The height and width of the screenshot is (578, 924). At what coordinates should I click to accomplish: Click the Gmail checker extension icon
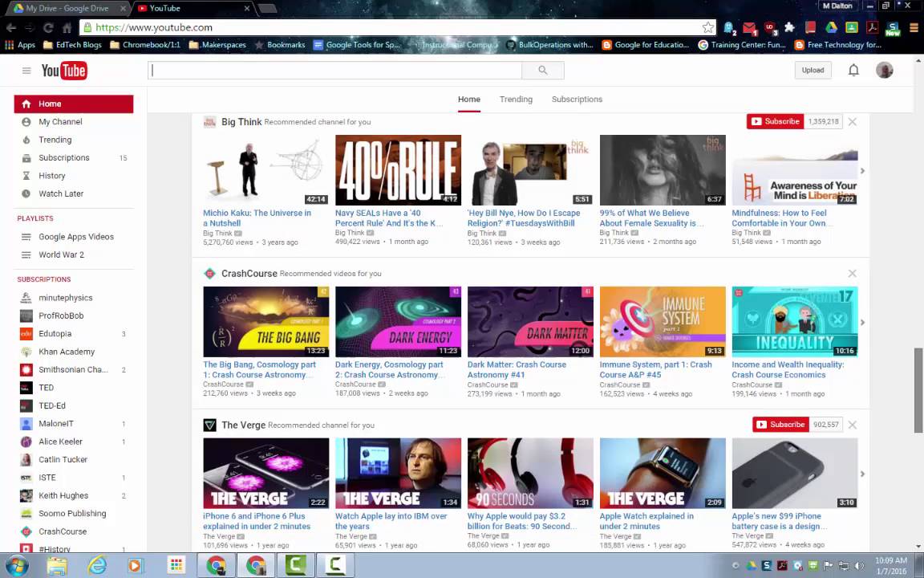(750, 28)
